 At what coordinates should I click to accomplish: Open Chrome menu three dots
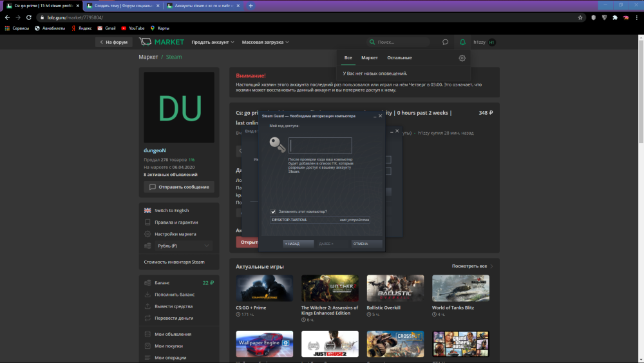(x=637, y=17)
